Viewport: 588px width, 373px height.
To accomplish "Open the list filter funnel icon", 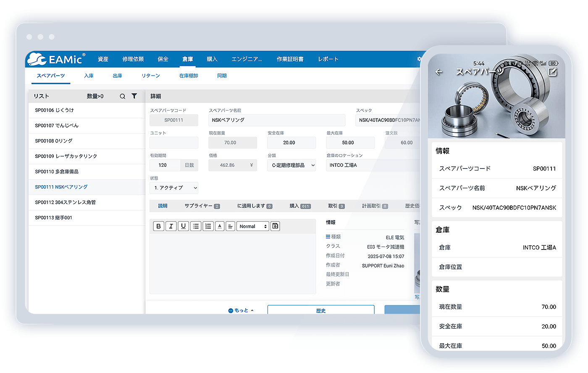I will click(134, 96).
